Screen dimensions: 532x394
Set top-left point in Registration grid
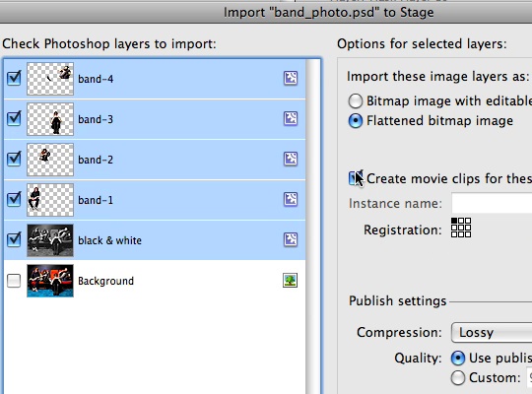point(454,221)
